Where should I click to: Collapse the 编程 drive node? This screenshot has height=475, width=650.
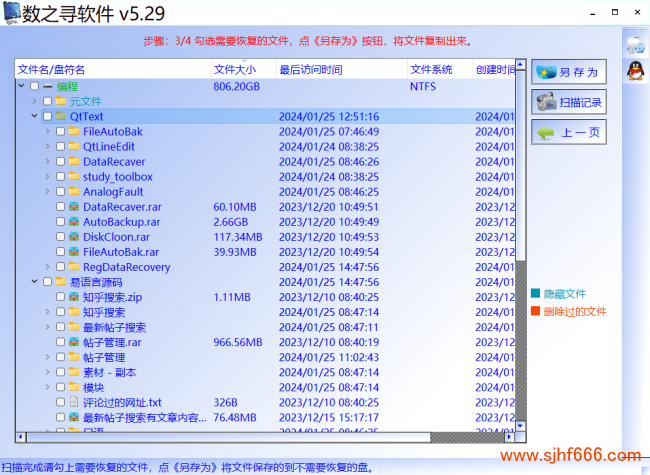tap(22, 86)
